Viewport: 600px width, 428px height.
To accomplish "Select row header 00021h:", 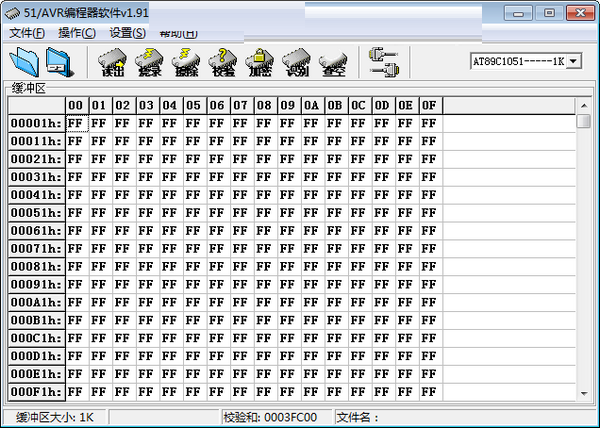I will (x=37, y=159).
